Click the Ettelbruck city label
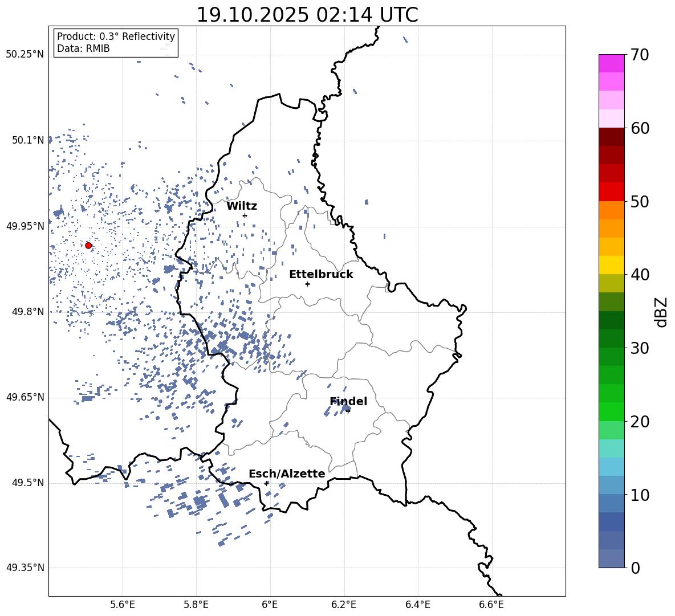This screenshot has height=616, width=675. tap(321, 275)
